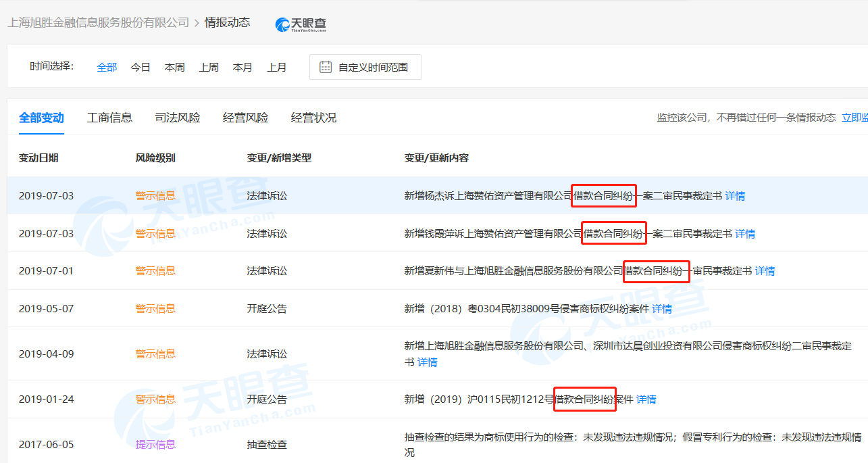
Task: Open 详情 for 粤0304民初38009号 case
Action: (x=662, y=309)
